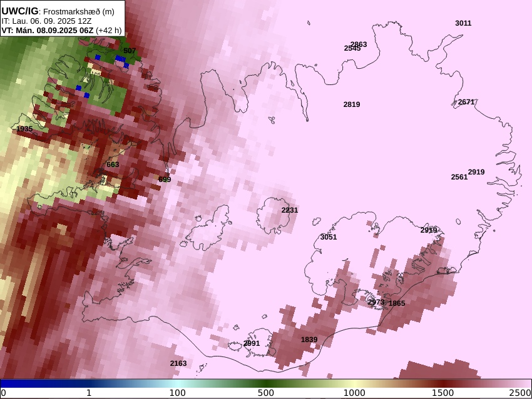Click the 'UWC/IG: Frostmarkshæð (m)' title text
This screenshot has height=399, width=532.
click(58, 11)
